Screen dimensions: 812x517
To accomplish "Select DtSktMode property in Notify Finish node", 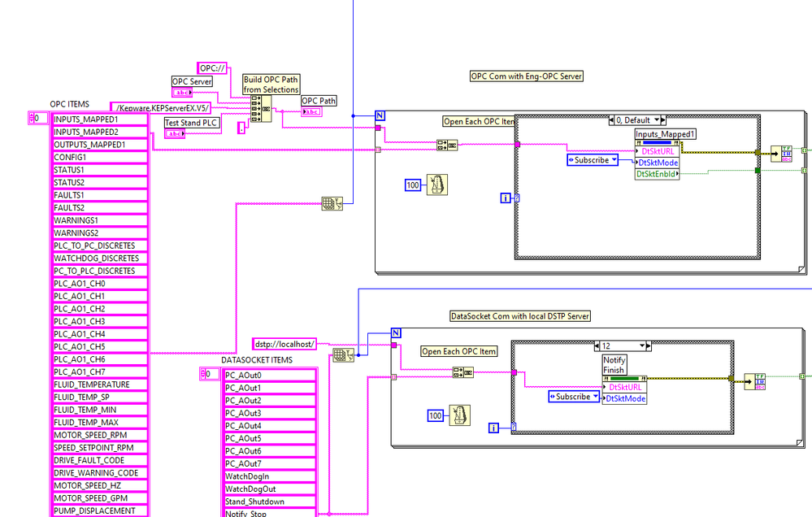I will click(624, 398).
